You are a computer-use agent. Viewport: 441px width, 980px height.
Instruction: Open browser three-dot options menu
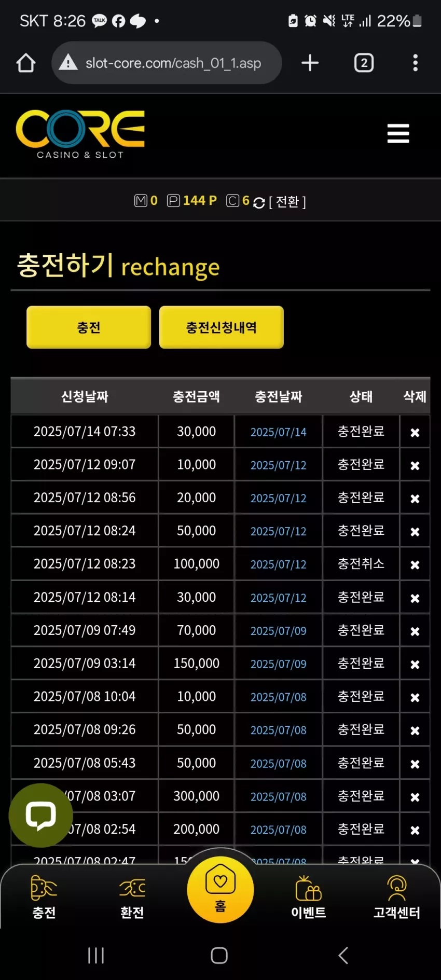[415, 63]
